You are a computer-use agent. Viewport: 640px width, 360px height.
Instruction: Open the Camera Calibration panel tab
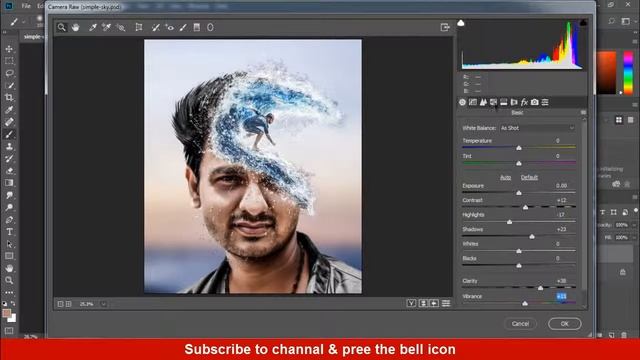[535, 102]
